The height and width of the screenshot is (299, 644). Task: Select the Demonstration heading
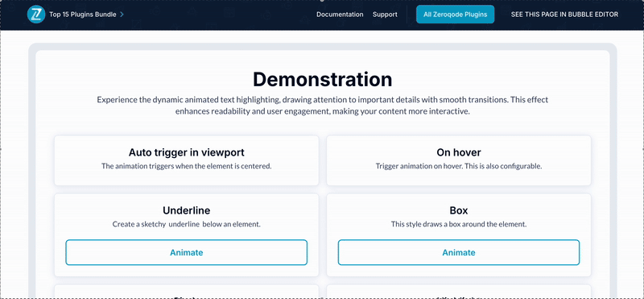(322, 79)
